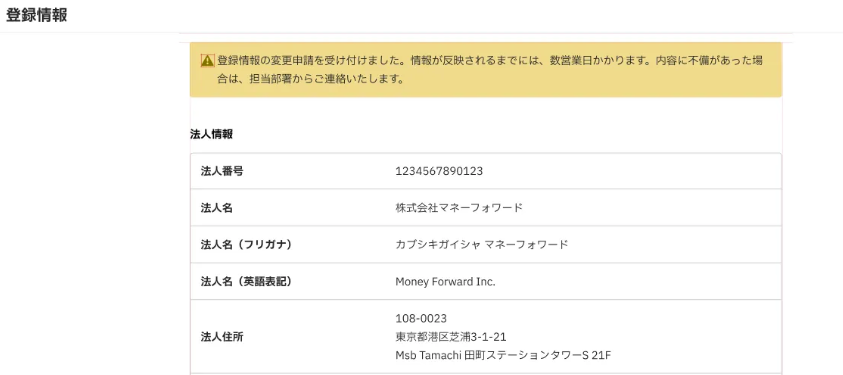This screenshot has height=375, width=843.
Task: Click the 法人名 row label
Action: click(217, 208)
